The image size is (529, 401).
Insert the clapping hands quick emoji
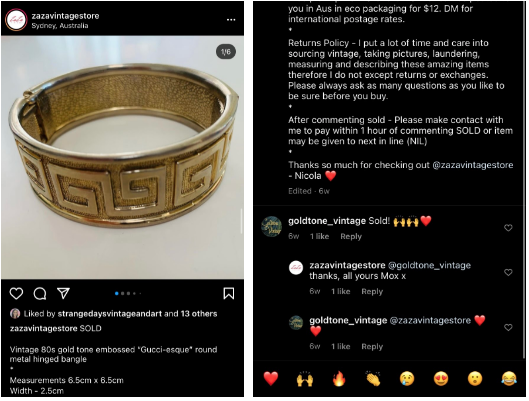coord(373,378)
